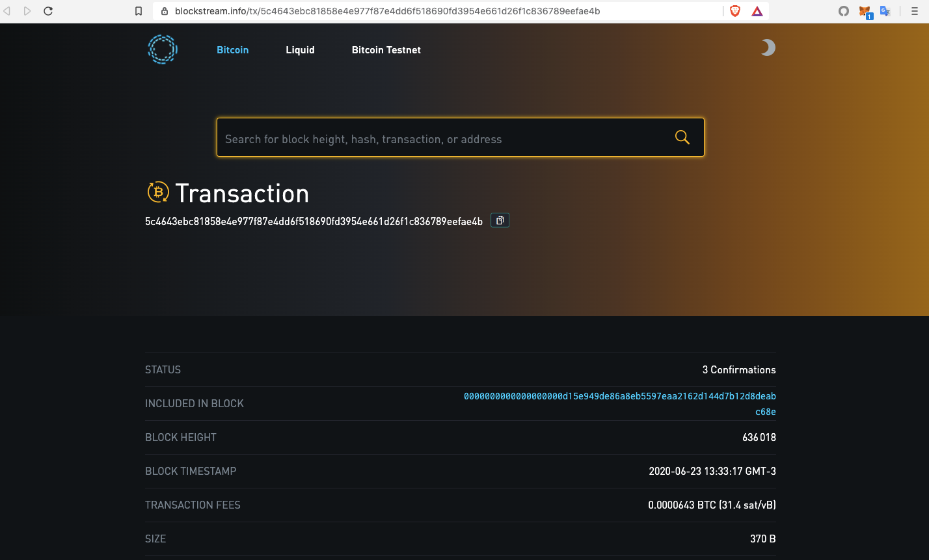Click the timestamp 2020-06-23 13:33:17 GMT-3

[x=712, y=471]
